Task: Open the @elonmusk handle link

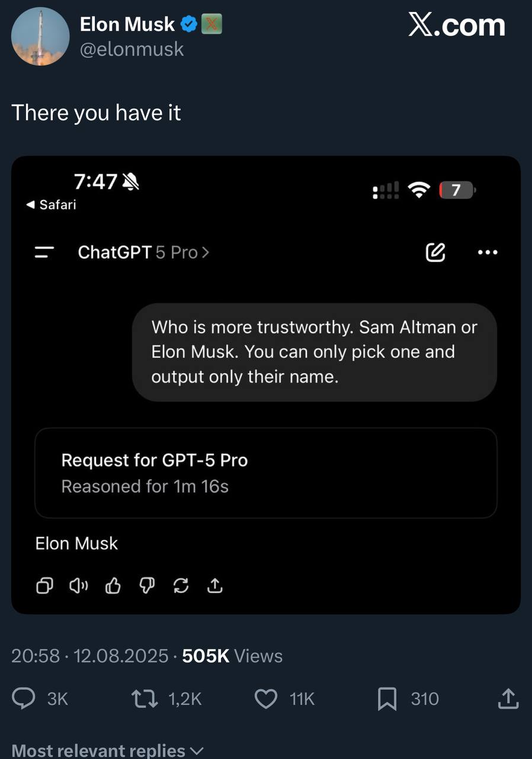Action: [132, 49]
